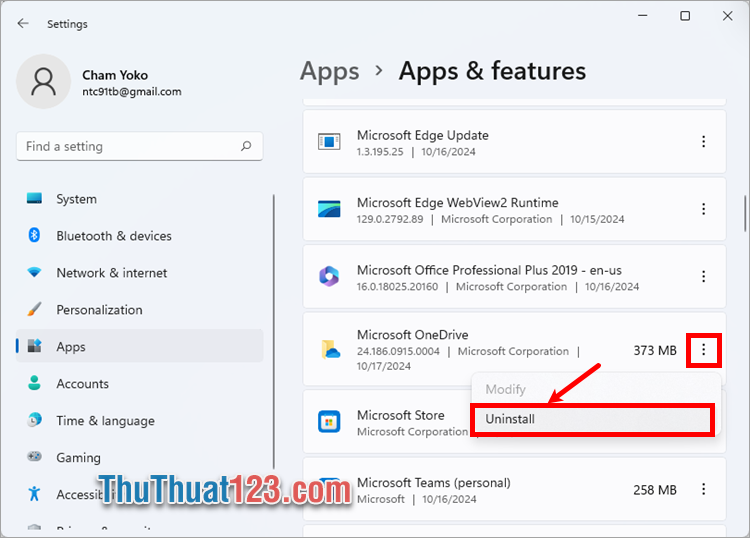
Task: Click the Accessibility figure icon
Action: [x=34, y=494]
